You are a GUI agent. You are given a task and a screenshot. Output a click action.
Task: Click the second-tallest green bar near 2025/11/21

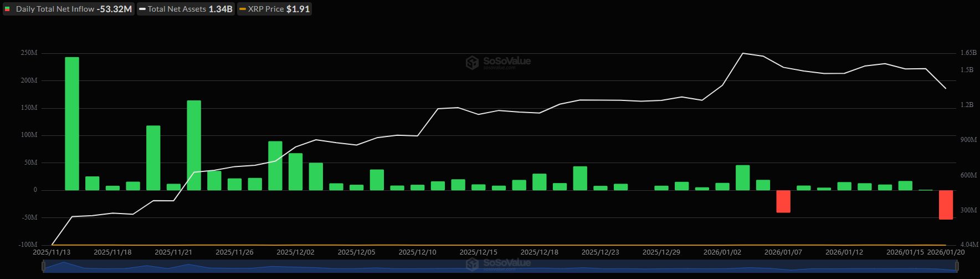pos(194,145)
